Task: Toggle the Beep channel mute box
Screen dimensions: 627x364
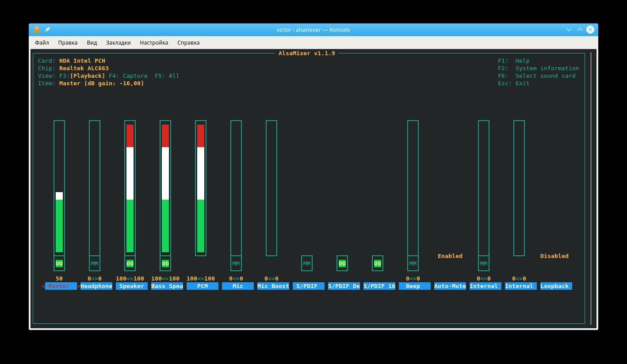Action: coord(413,264)
